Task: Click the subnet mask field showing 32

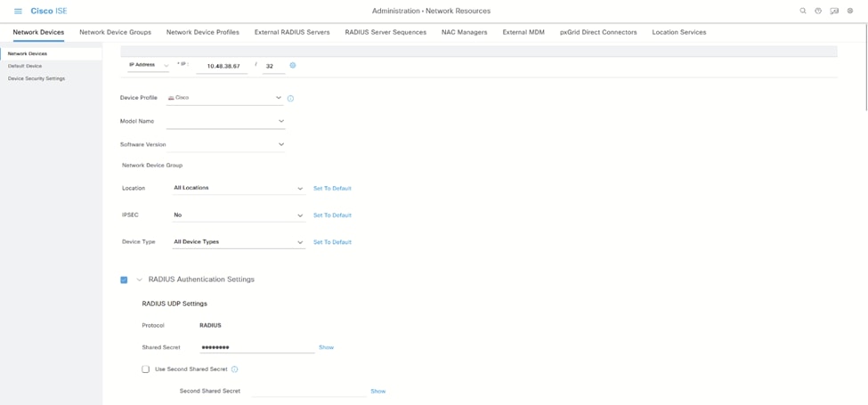Action: (x=273, y=66)
